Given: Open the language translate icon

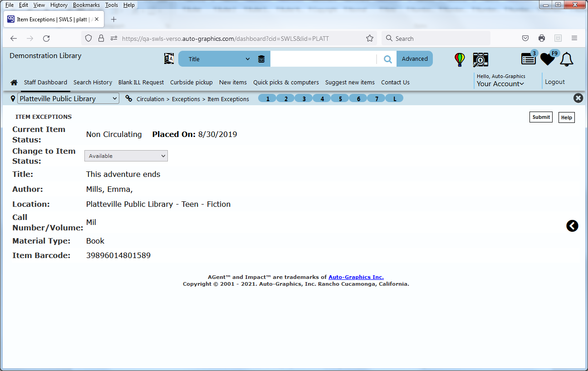Looking at the screenshot, I should (x=169, y=59).
